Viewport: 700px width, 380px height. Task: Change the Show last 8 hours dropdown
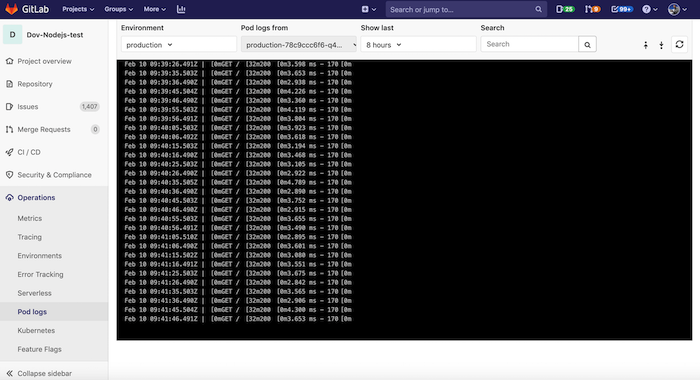[x=418, y=45]
